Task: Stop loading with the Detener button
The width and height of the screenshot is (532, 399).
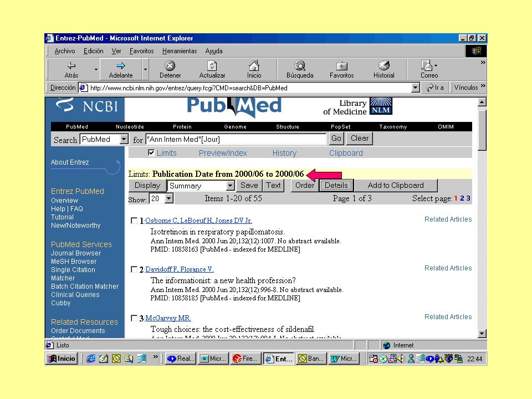Action: [x=170, y=70]
